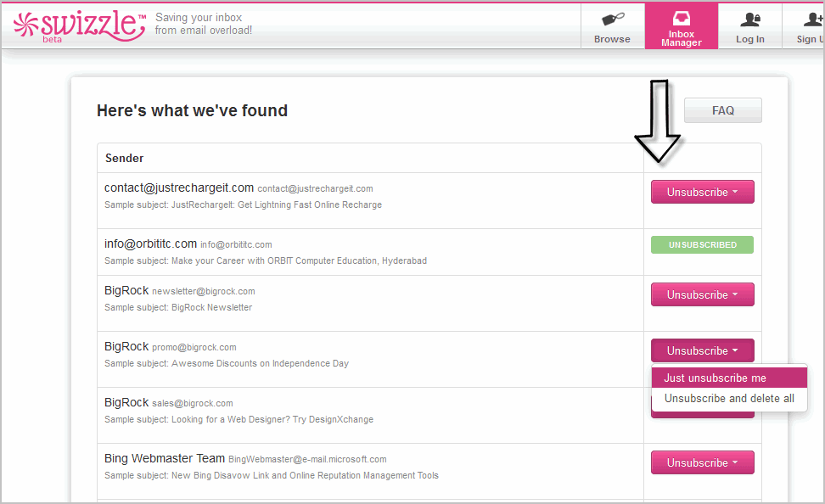Click the person-with-plus icon above Sign Up
Image resolution: width=825 pixels, height=504 pixels.
point(812,17)
